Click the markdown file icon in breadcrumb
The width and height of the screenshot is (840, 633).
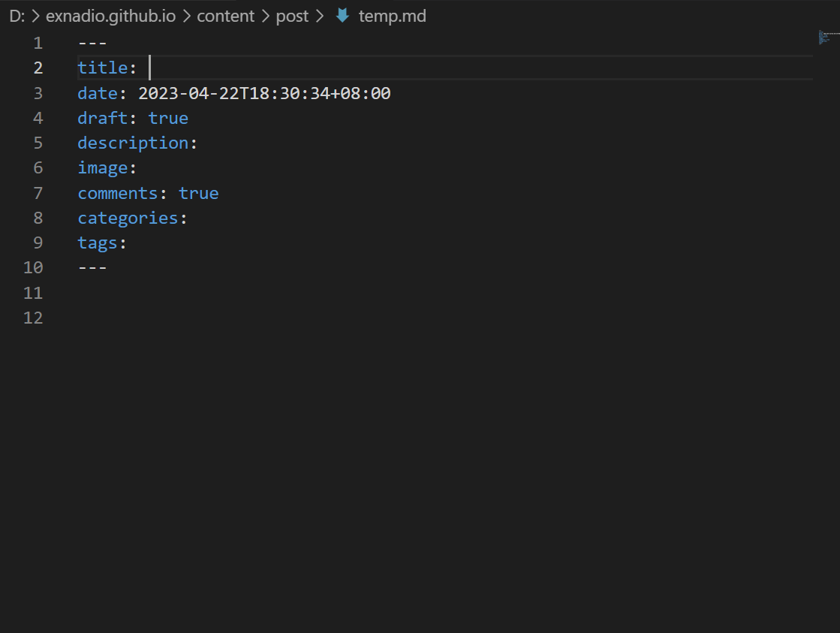(342, 16)
